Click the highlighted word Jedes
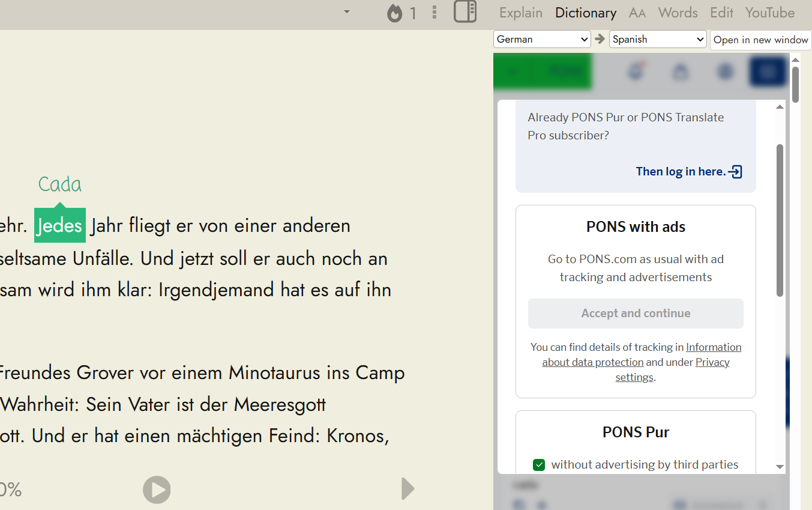 click(x=60, y=226)
